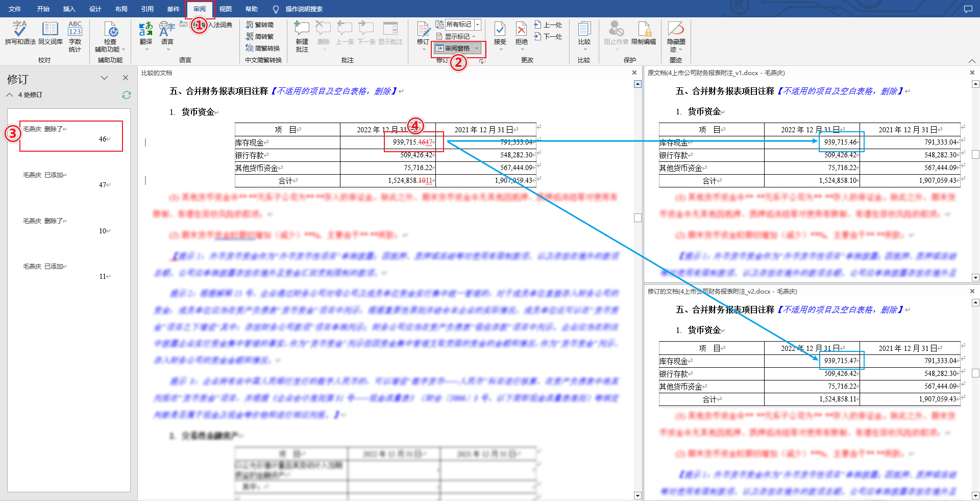980x501 pixels.
Task: Open the File (文件) menu
Action: 15,9
